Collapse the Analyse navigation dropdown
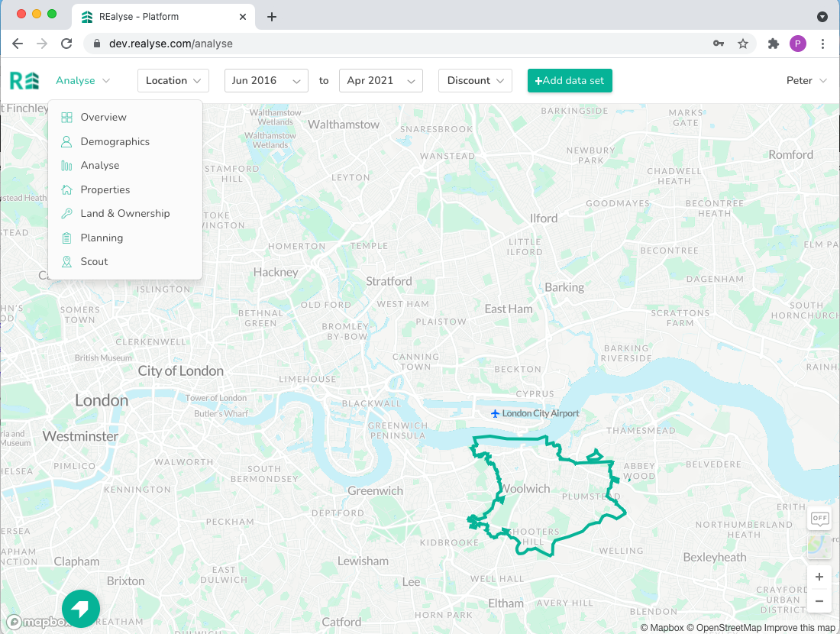 [x=82, y=81]
